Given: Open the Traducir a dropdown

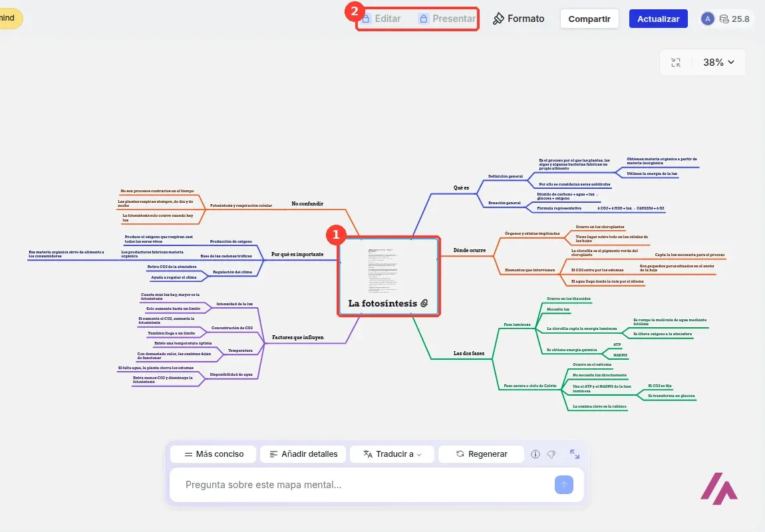Looking at the screenshot, I should click(392, 454).
